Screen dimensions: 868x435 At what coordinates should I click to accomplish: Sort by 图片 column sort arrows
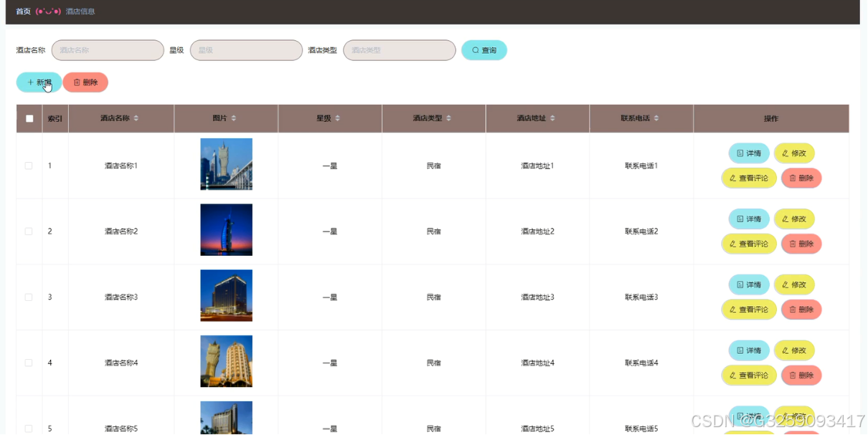pos(233,118)
